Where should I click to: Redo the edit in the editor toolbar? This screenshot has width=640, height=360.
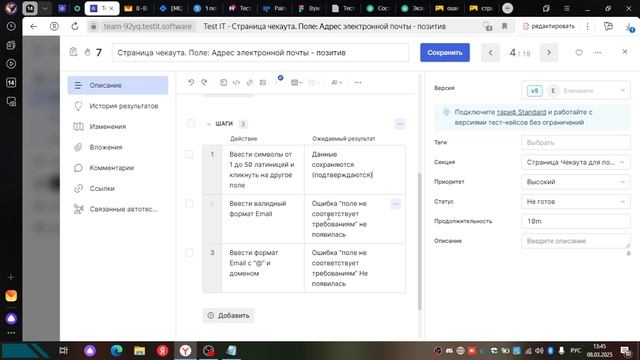(204, 82)
